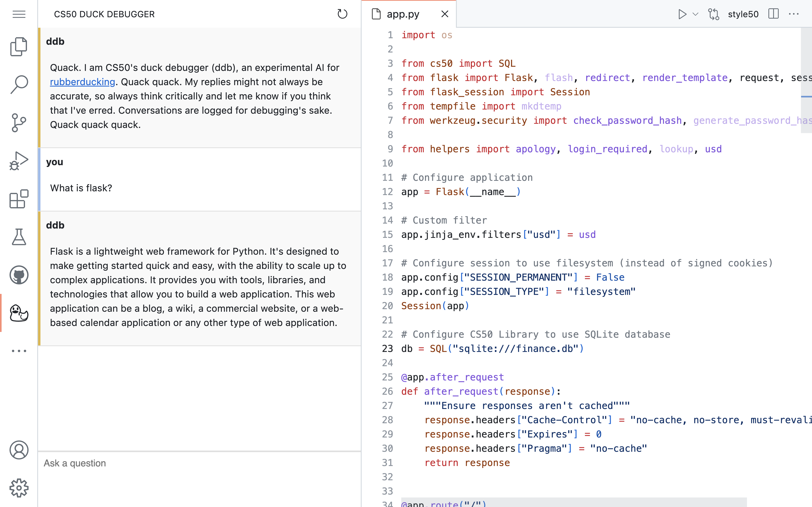812x507 pixels.
Task: Open Run and Debug panel
Action: point(19,161)
